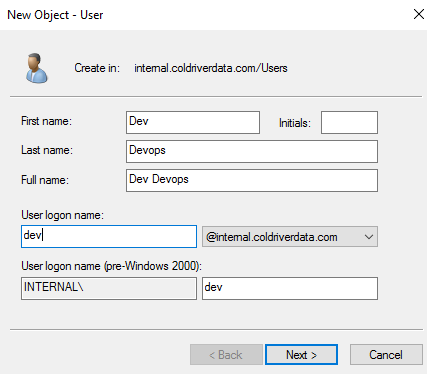The height and width of the screenshot is (374, 427).
Task: Click the disabled < Back button
Action: click(226, 354)
